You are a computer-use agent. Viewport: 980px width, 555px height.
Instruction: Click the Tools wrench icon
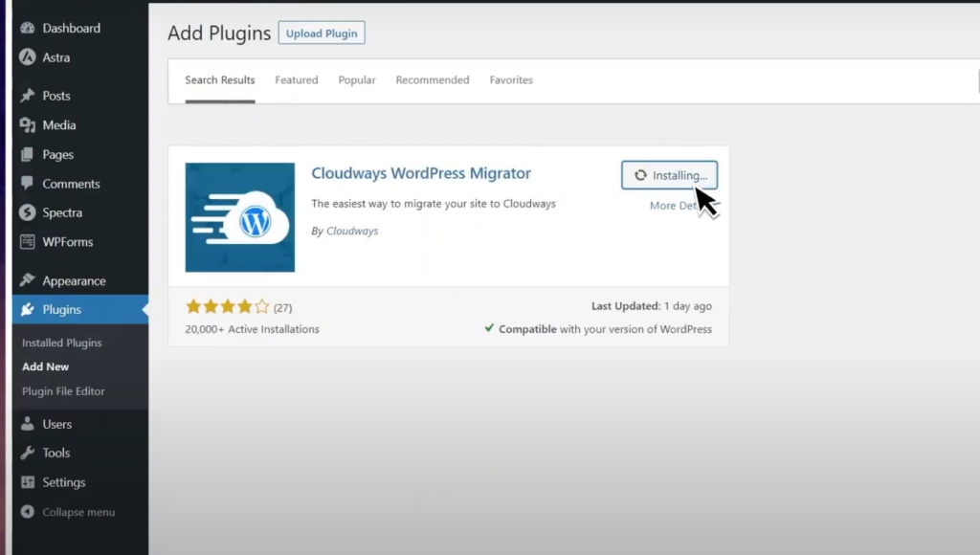[28, 454]
